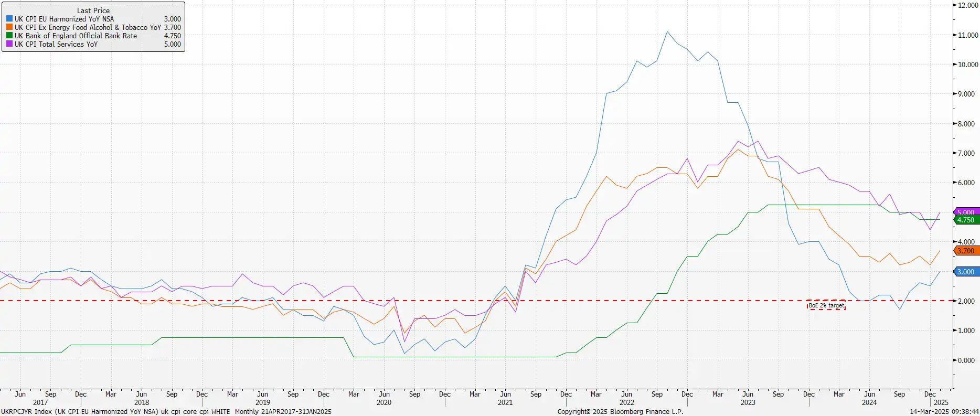This screenshot has width=980, height=416.
Task: Click the 11.000 y-axis label
Action: tap(968, 35)
